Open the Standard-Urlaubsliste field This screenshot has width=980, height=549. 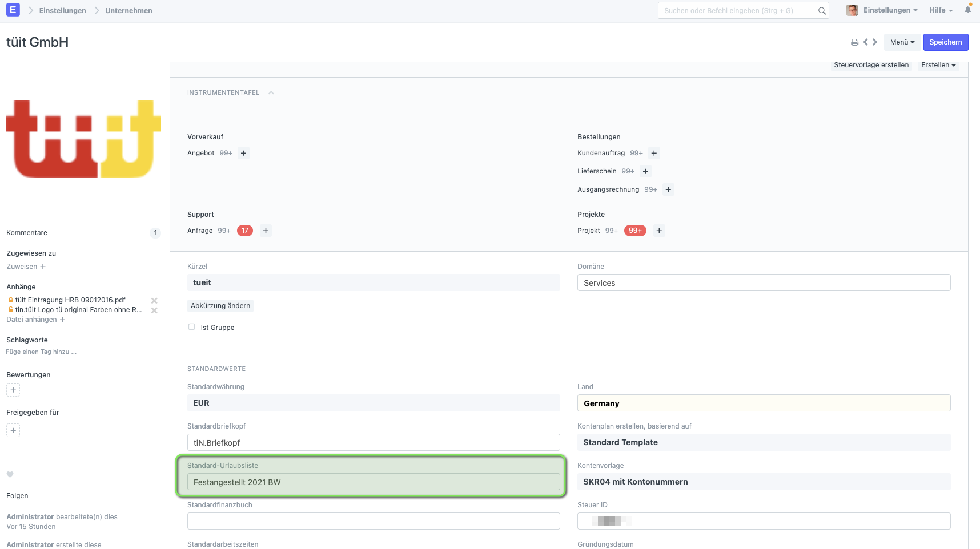(x=373, y=482)
